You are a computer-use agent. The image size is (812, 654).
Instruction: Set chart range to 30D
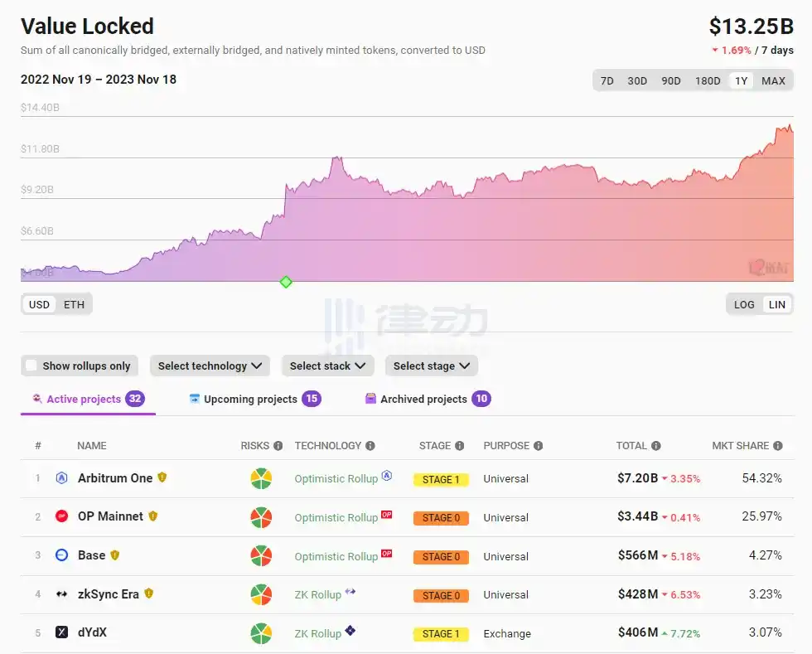pyautogui.click(x=637, y=80)
